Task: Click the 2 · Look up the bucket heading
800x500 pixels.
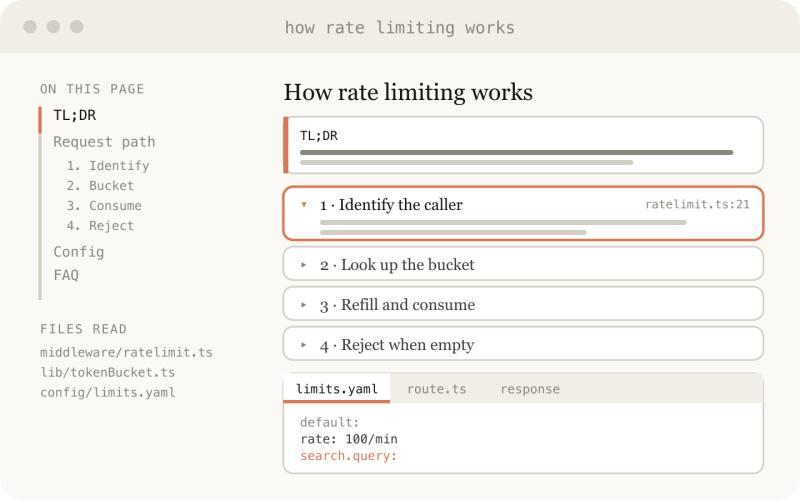Action: click(x=397, y=265)
